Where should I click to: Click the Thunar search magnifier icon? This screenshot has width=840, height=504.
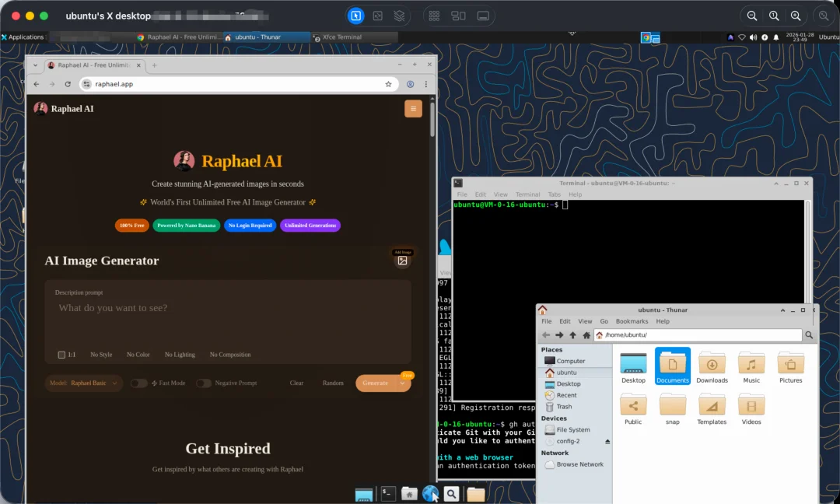click(810, 335)
